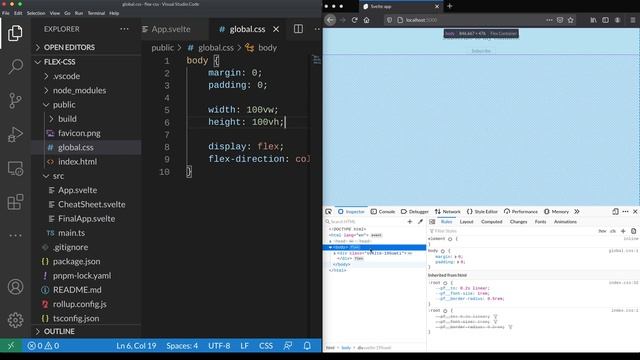Open notifications bell in status bar
The height and width of the screenshot is (360, 640).
pos(307,346)
